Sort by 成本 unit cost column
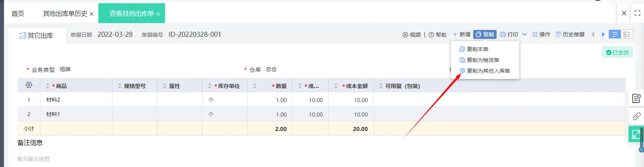The width and height of the screenshot is (644, 167). 300,86
